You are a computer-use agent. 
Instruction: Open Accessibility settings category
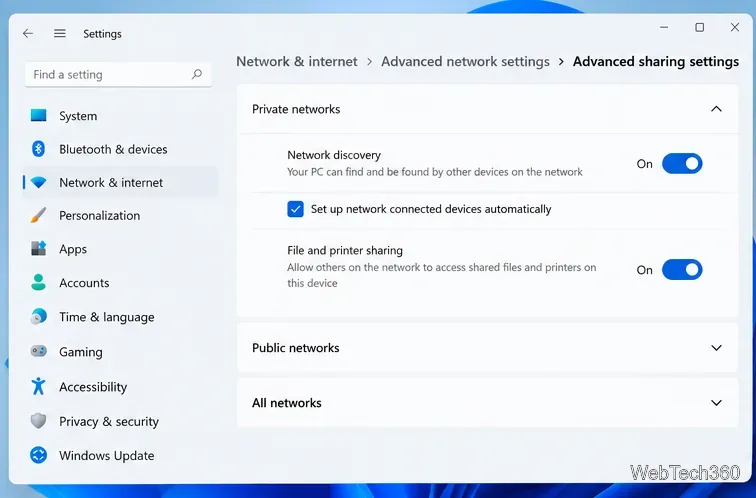[121, 387]
